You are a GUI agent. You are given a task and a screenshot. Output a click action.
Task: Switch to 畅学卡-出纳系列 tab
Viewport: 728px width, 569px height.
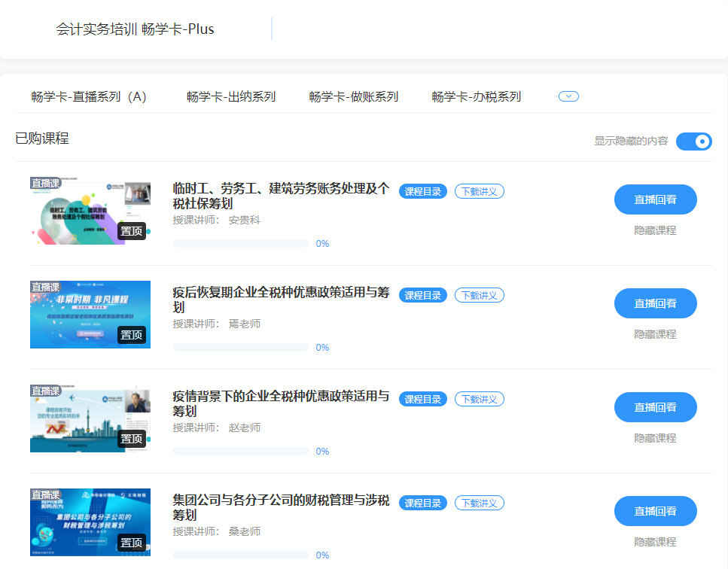pyautogui.click(x=231, y=96)
